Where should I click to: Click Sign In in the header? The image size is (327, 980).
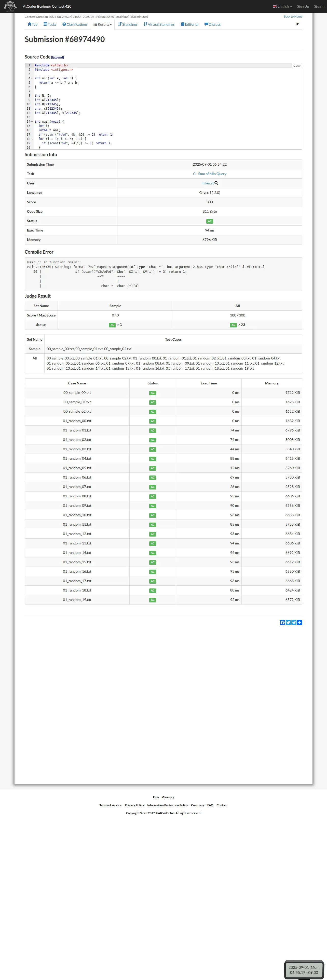(x=319, y=6)
